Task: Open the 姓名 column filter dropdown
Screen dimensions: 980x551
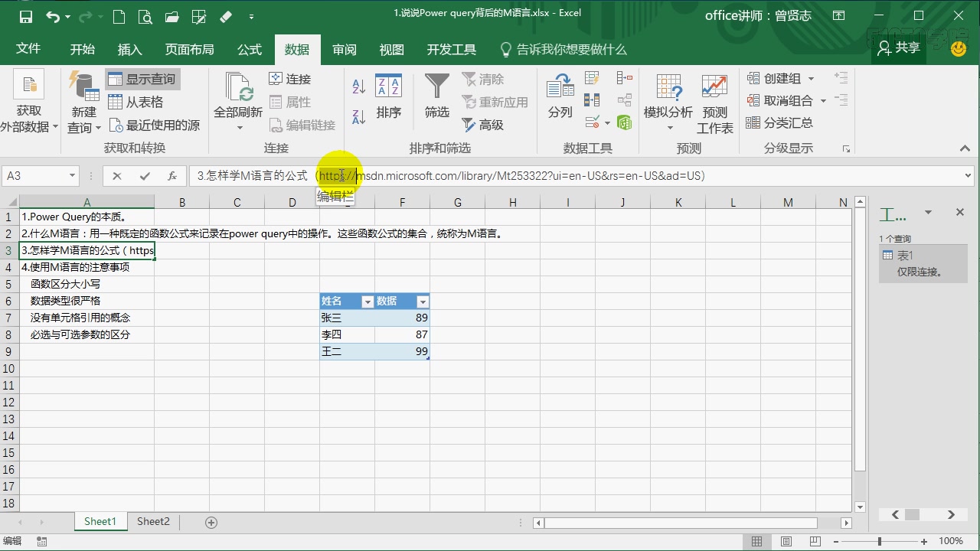Action: [x=367, y=301]
